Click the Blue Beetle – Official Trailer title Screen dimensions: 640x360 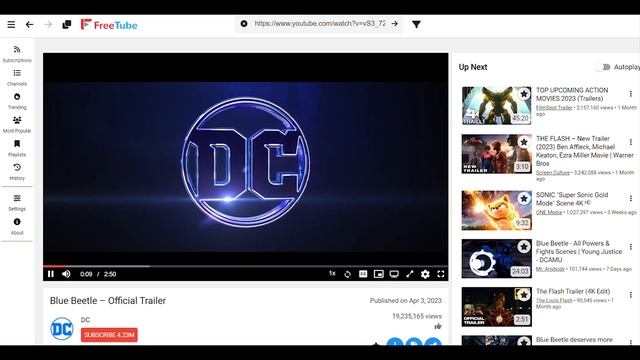click(x=108, y=301)
